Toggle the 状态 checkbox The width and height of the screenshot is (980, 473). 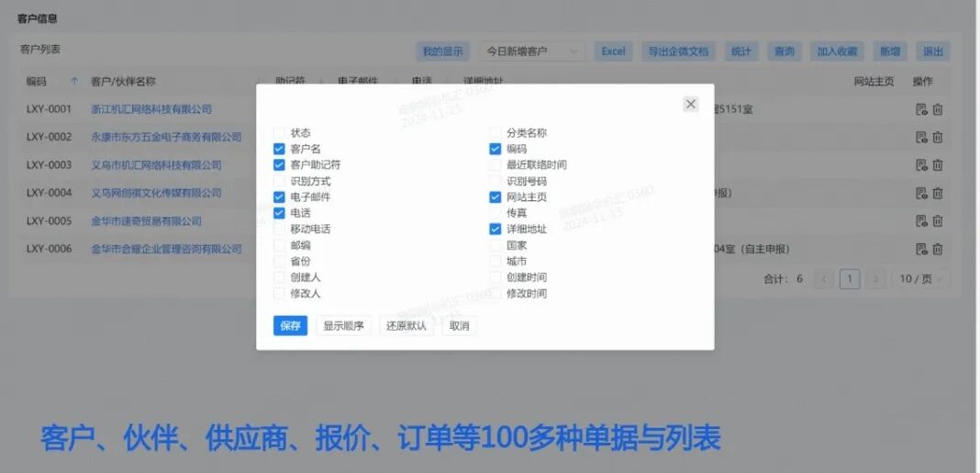[279, 132]
